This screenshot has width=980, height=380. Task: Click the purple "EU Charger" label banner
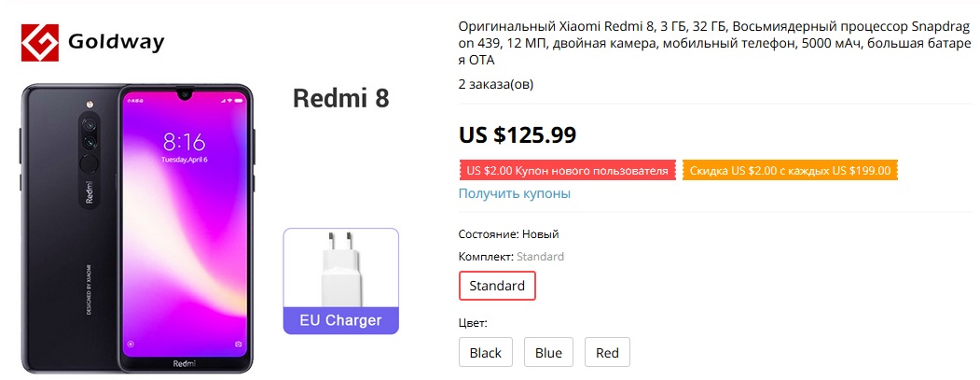point(341,320)
